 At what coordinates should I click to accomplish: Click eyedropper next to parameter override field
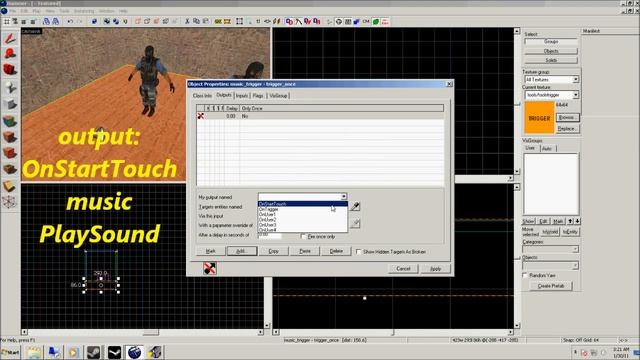coord(355,223)
